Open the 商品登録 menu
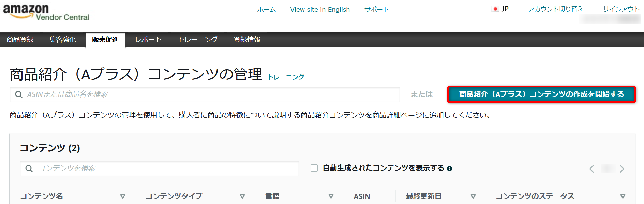 [20, 40]
